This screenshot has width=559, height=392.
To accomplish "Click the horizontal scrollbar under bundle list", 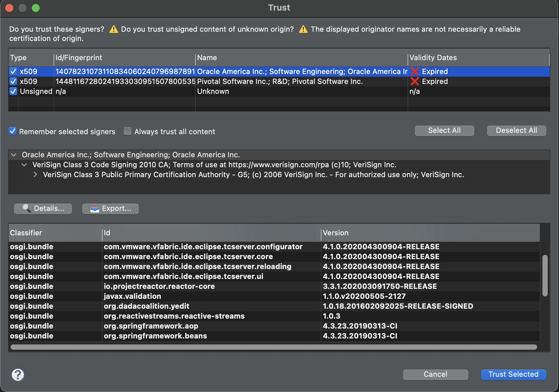I will pyautogui.click(x=274, y=347).
